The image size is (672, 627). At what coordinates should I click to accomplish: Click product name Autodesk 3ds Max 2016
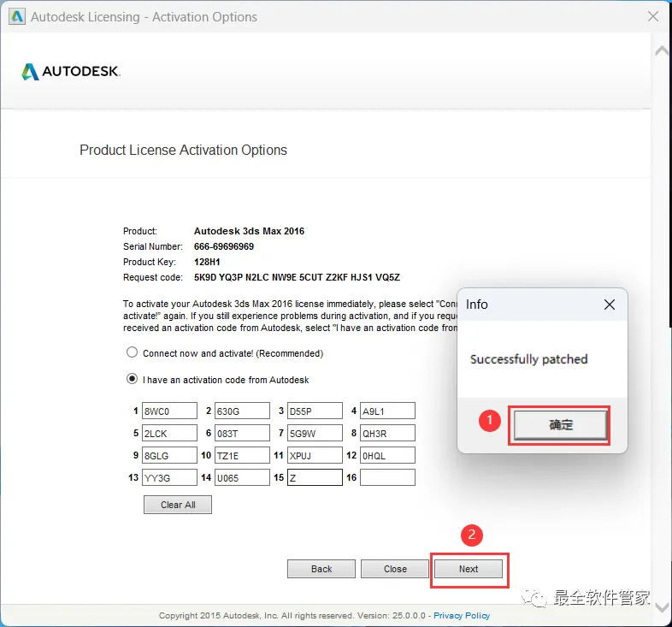pos(249,231)
